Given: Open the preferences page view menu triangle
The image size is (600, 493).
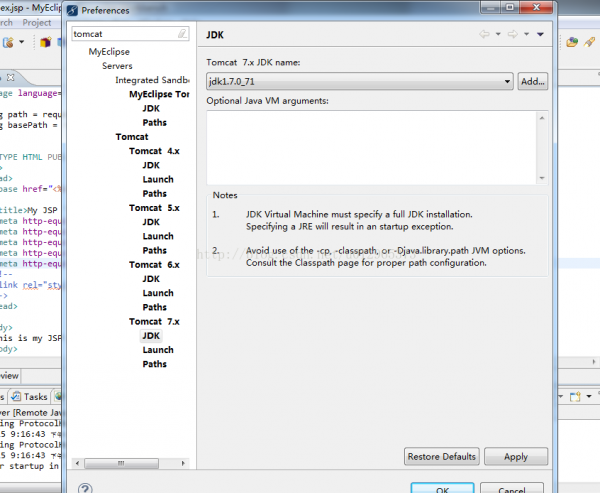Looking at the screenshot, I should tap(540, 34).
